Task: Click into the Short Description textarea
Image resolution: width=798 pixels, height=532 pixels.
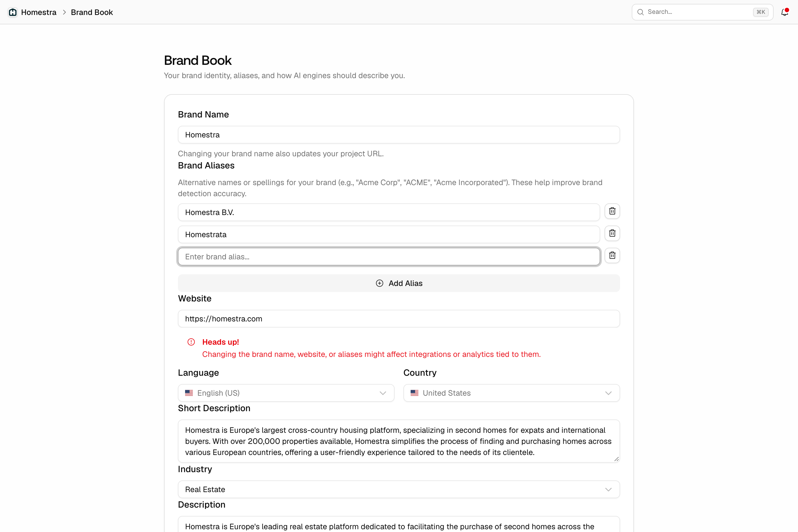Action: (x=399, y=441)
